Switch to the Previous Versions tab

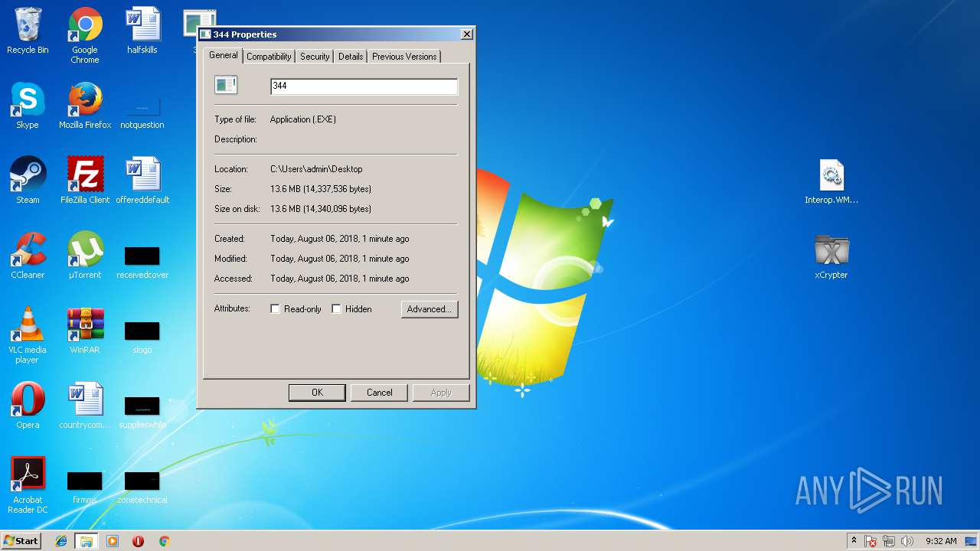(x=404, y=57)
